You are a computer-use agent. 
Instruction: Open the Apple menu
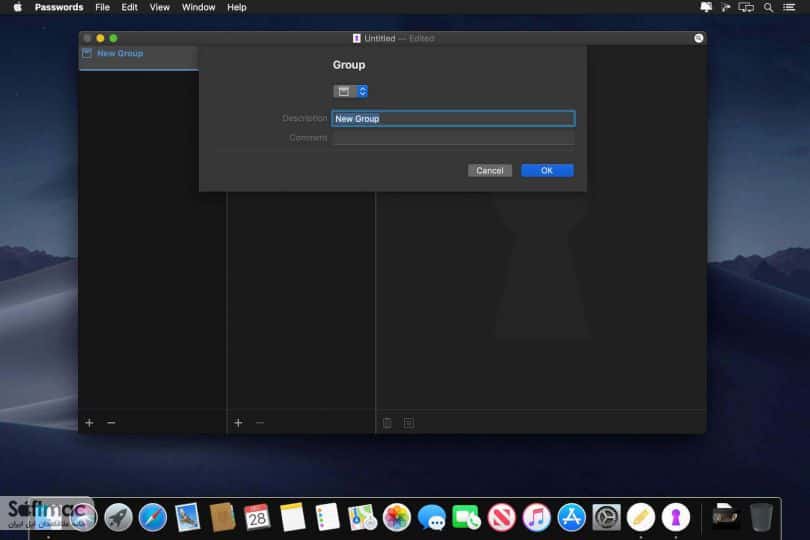[17, 7]
